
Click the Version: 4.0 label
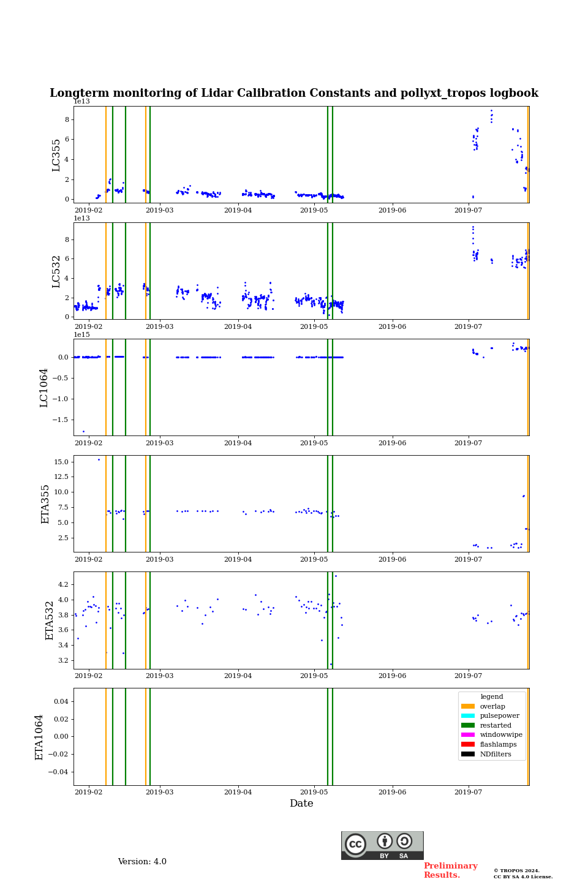[142, 862]
